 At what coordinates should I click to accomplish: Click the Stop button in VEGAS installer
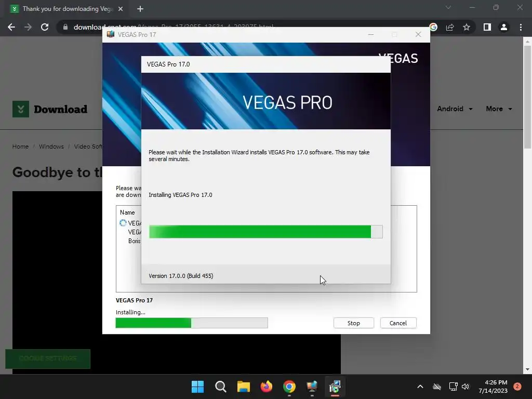353,323
